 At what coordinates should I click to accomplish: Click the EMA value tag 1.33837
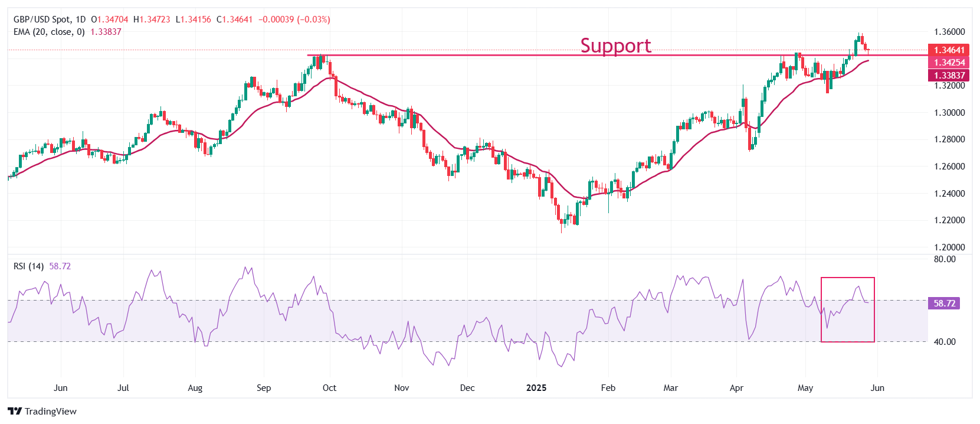tap(949, 75)
